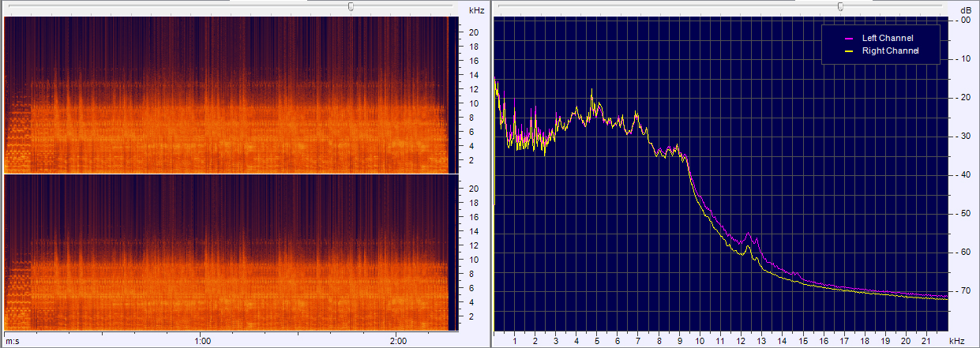Image resolution: width=980 pixels, height=348 pixels.
Task: Select the Right Channel legend label
Action: 888,51
